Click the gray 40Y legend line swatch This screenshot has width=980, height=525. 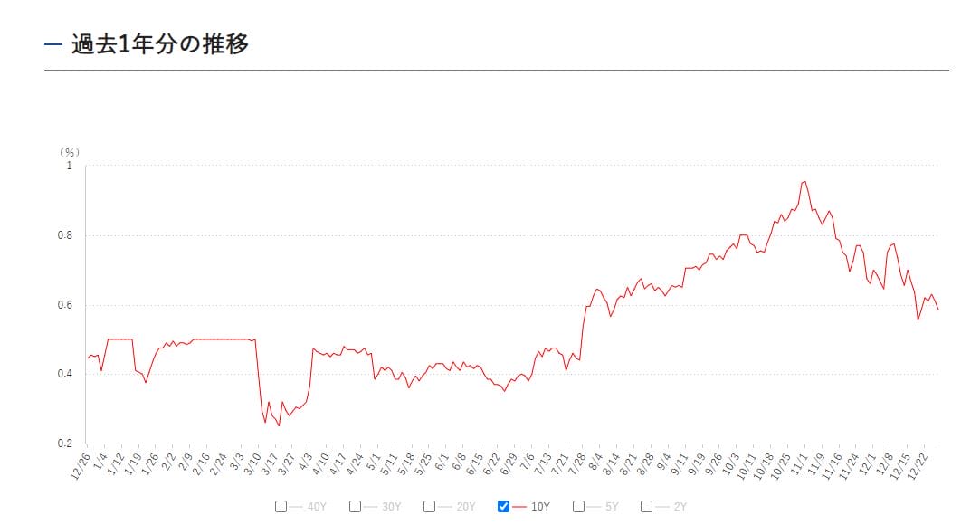(x=297, y=506)
